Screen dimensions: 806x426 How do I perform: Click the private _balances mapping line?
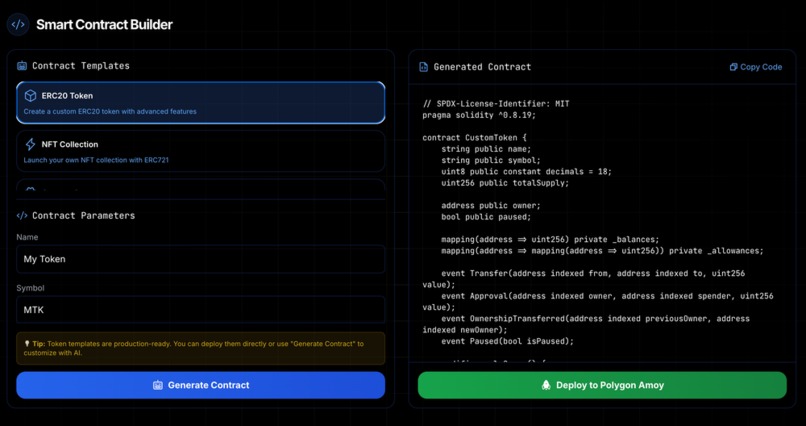click(x=550, y=239)
